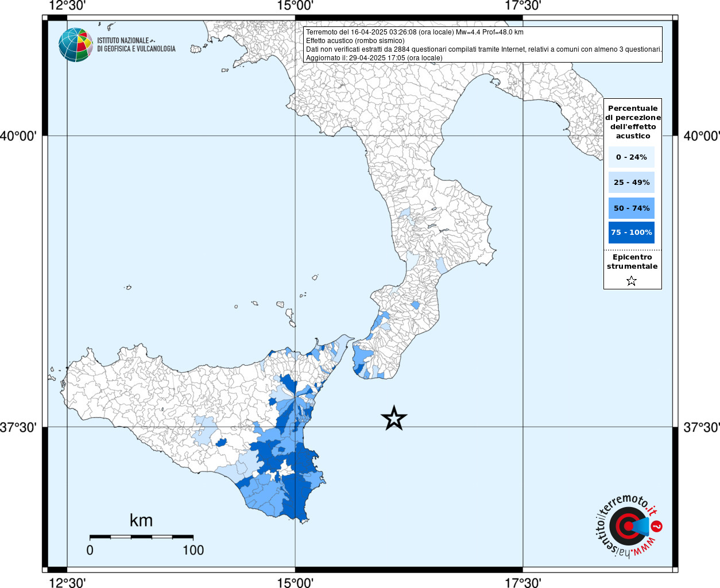
Task: Click the 'km' scale bar label
Action: (x=141, y=520)
